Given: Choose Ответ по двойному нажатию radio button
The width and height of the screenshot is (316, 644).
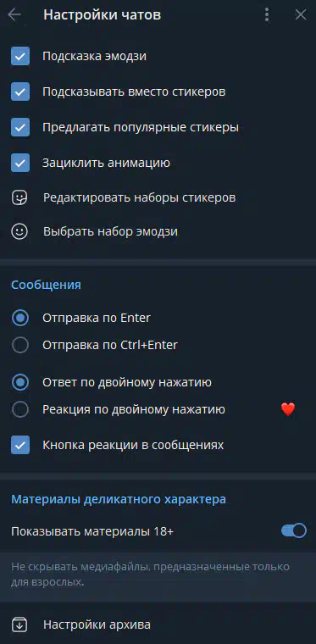Looking at the screenshot, I should pyautogui.click(x=20, y=383).
